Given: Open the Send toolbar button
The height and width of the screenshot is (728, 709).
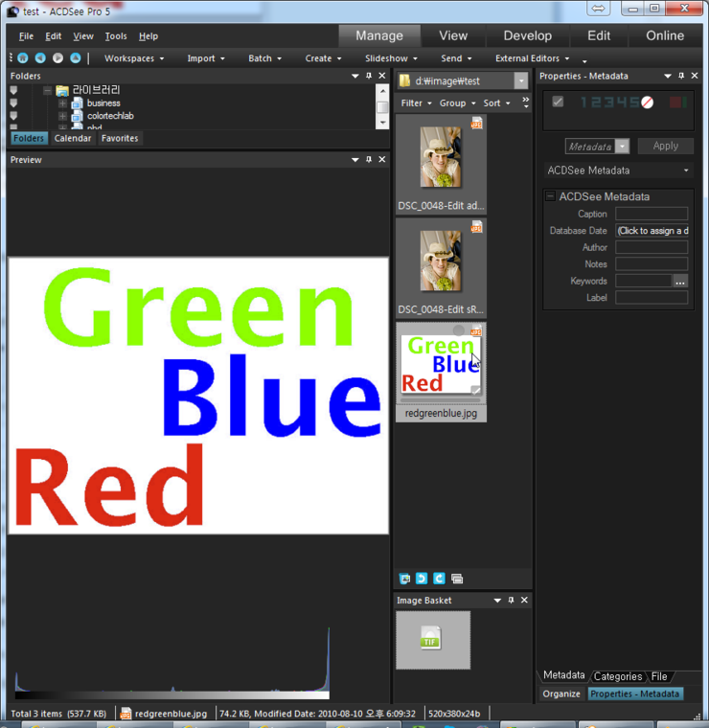Looking at the screenshot, I should click(x=456, y=58).
